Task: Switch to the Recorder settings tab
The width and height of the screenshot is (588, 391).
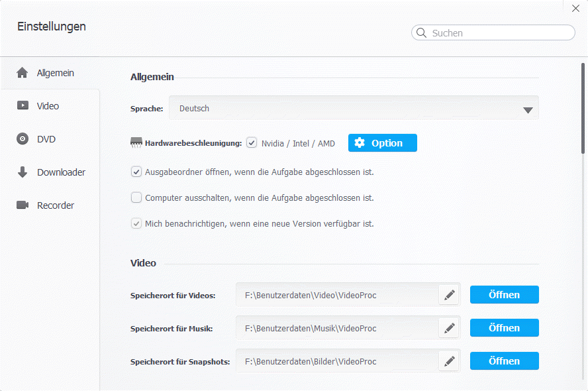Action: (56, 205)
